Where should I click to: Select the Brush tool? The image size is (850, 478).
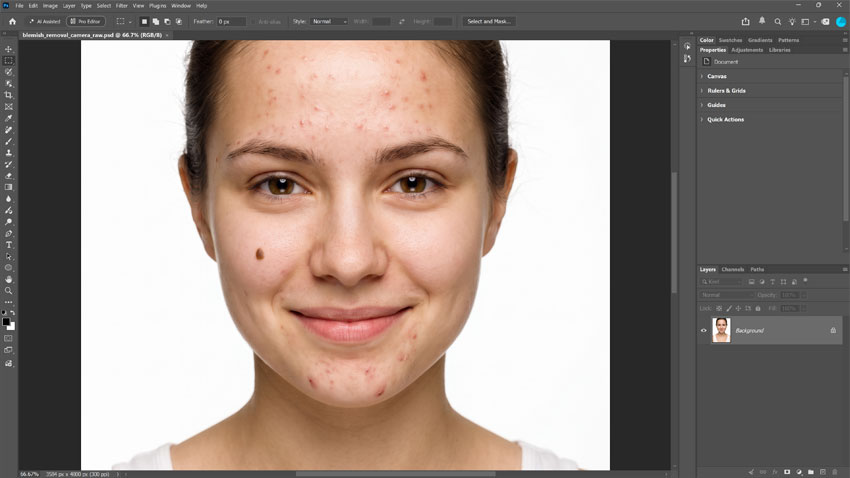pos(9,141)
